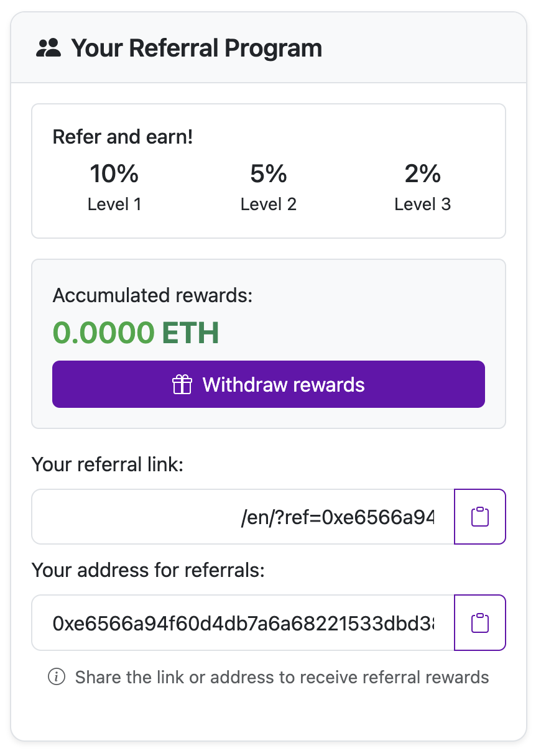Click the 5% Level 2 reward tier
This screenshot has width=541, height=756.
click(x=269, y=187)
